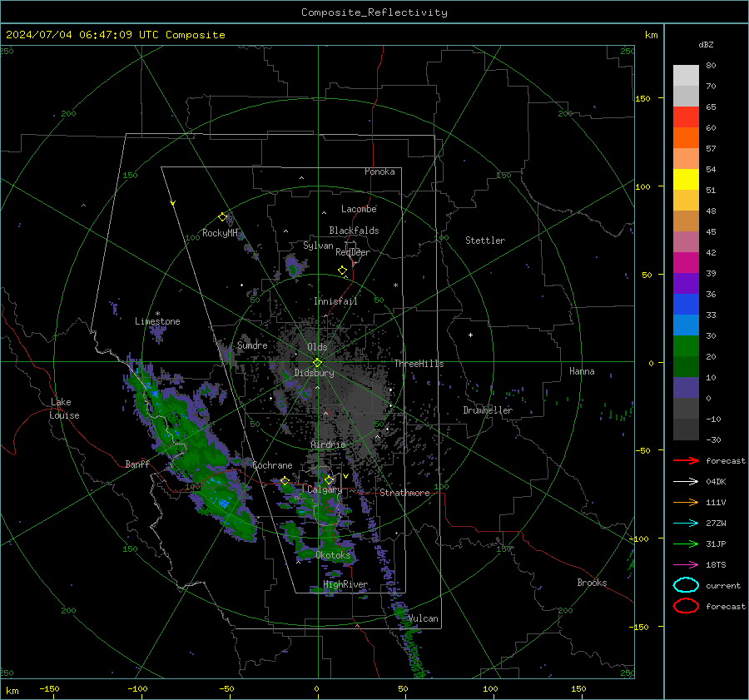Image resolution: width=749 pixels, height=700 pixels.
Task: Select the magenta 18TS arrow icon
Action: [686, 565]
